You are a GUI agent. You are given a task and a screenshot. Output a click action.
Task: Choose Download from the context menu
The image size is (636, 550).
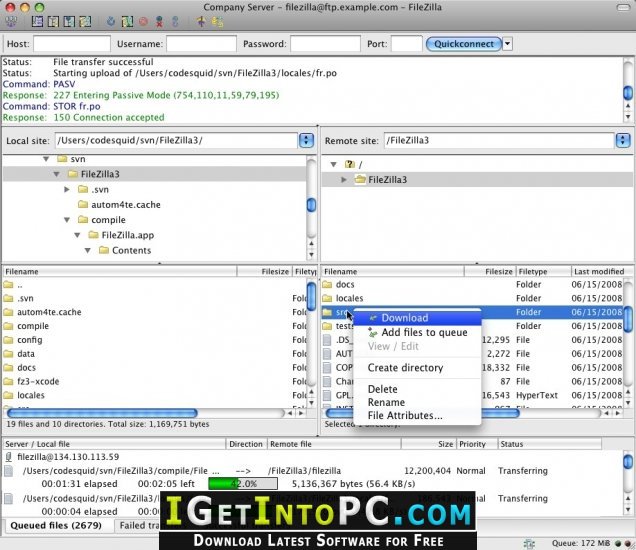[x=417, y=318]
